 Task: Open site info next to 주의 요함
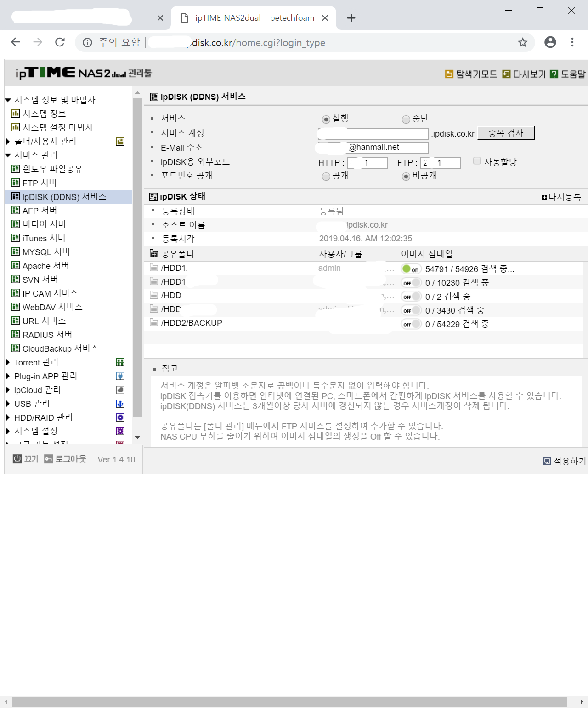click(x=87, y=43)
